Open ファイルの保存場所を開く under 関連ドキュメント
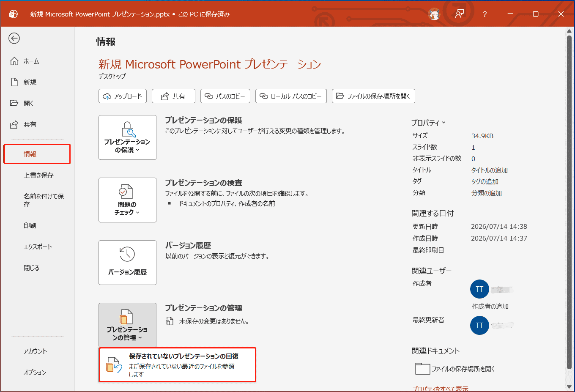Screen dimensions: 575x392 coord(455,369)
